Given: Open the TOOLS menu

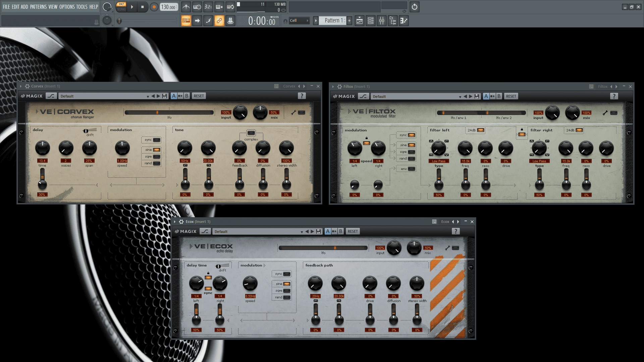Looking at the screenshot, I should point(82,7).
